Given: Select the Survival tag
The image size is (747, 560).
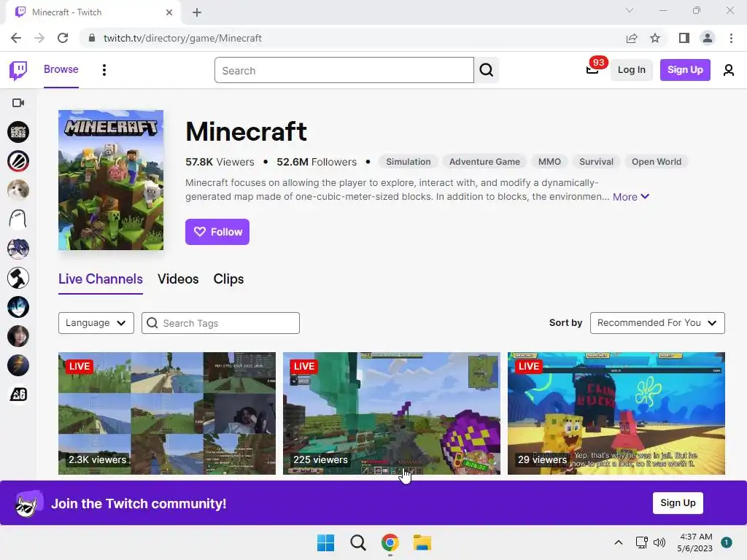Looking at the screenshot, I should [596, 162].
